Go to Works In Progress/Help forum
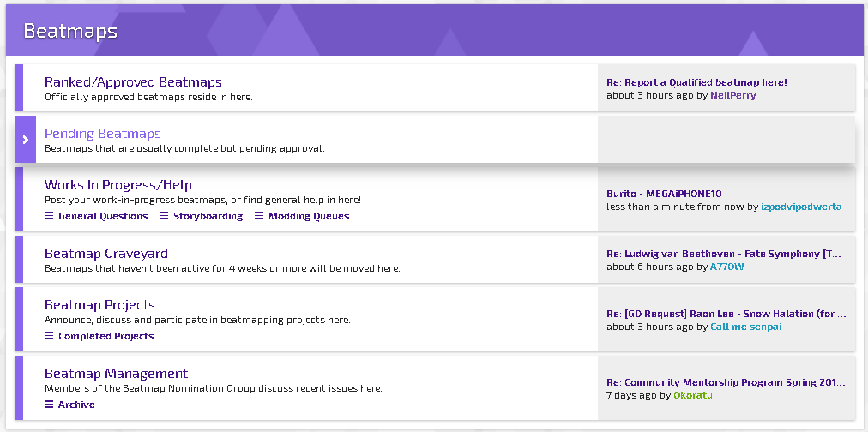 click(x=118, y=185)
